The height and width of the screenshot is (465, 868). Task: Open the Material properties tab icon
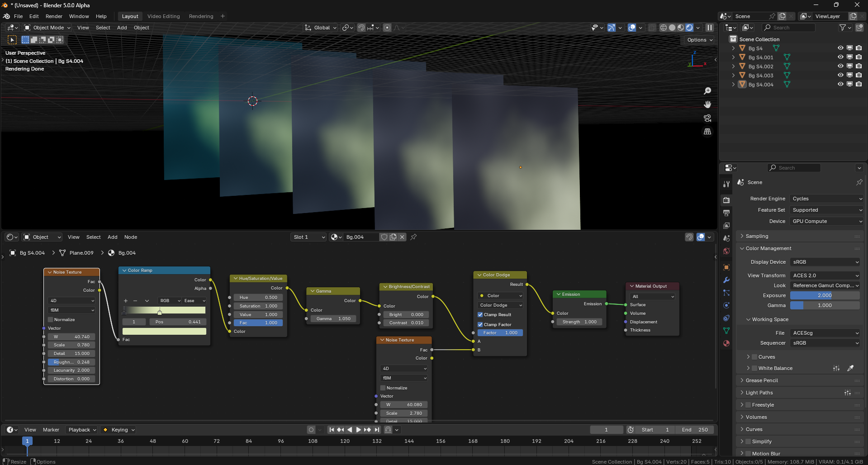[726, 343]
